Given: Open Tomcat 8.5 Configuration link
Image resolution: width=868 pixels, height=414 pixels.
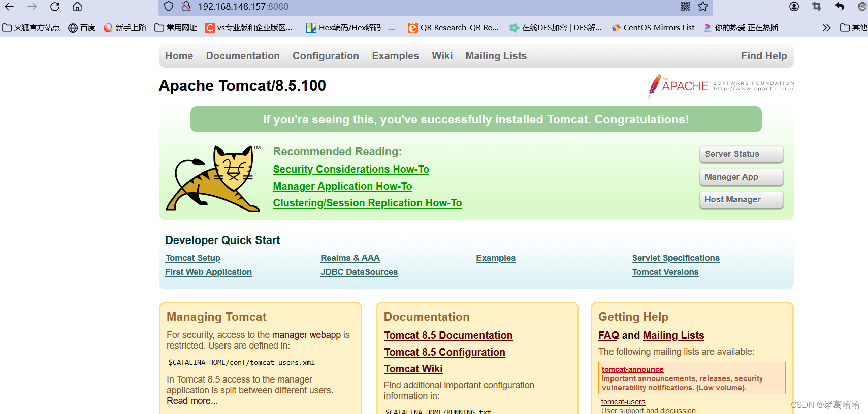Looking at the screenshot, I should coord(444,352).
